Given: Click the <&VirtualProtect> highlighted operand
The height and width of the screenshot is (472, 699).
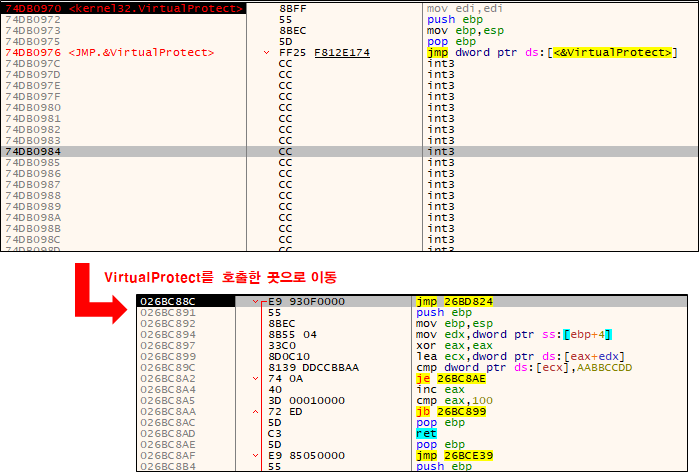Looking at the screenshot, I should coord(612,53).
